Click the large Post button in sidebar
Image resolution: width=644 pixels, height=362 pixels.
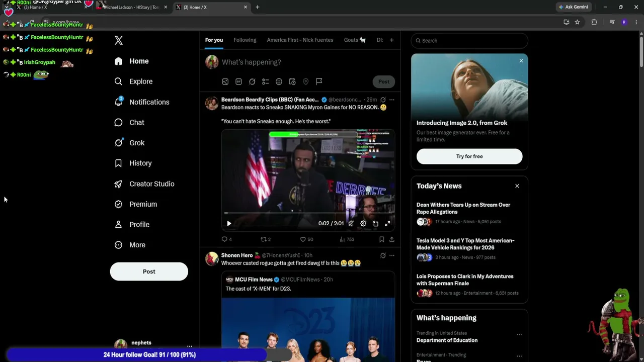(x=149, y=271)
